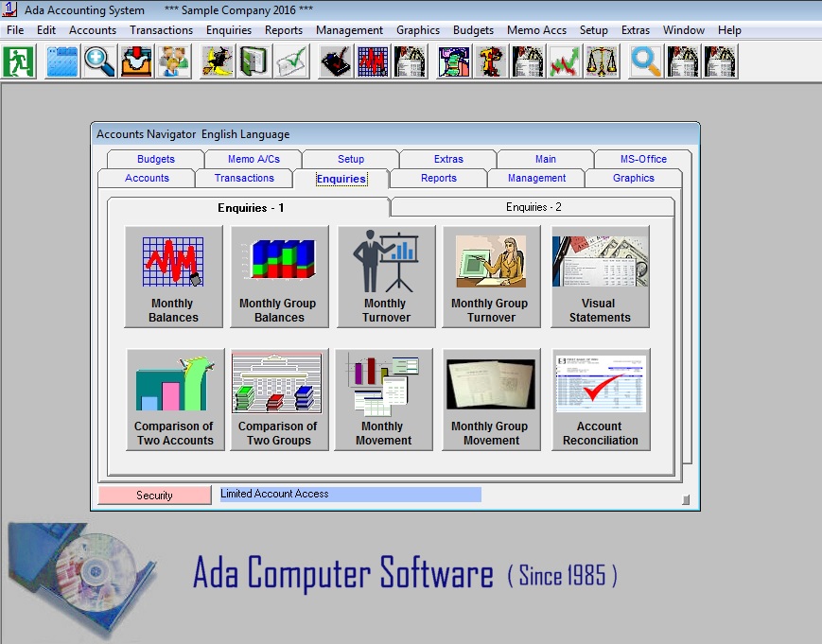Click the red and green stock chart toolbar icon
The width and height of the screenshot is (822, 644).
coord(565,61)
